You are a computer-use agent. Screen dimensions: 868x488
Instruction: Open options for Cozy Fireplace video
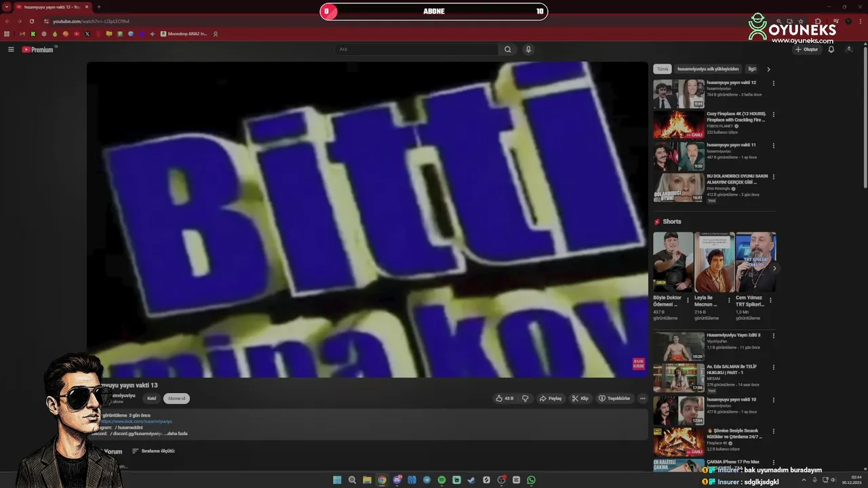773,115
